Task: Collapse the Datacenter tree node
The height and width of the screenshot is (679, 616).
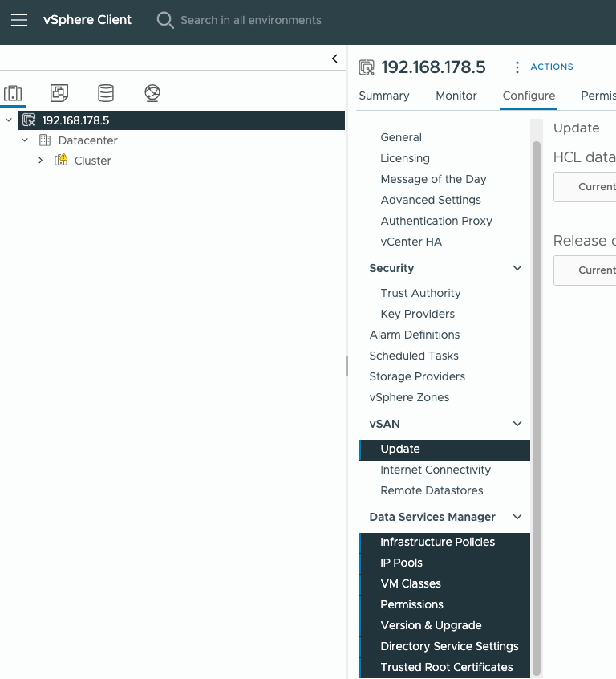Action: click(25, 140)
